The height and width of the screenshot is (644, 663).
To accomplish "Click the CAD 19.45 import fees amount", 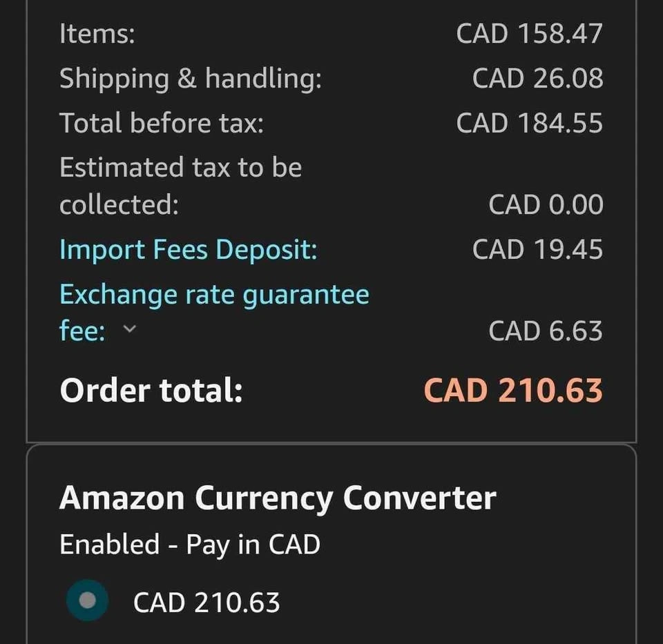I will 537,250.
